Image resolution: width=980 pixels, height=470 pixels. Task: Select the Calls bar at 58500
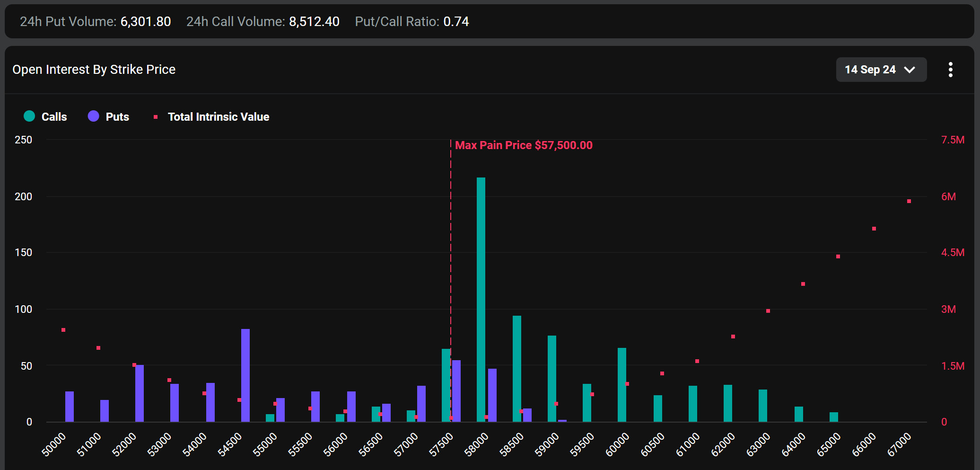click(x=517, y=369)
